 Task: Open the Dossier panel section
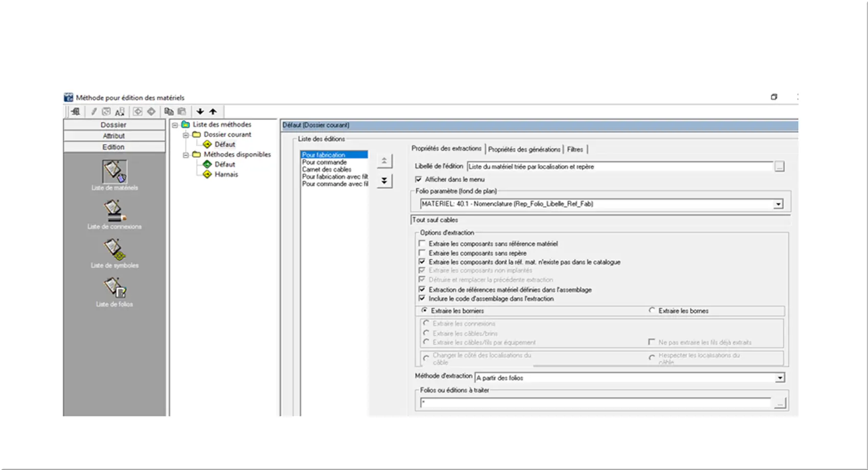114,125
